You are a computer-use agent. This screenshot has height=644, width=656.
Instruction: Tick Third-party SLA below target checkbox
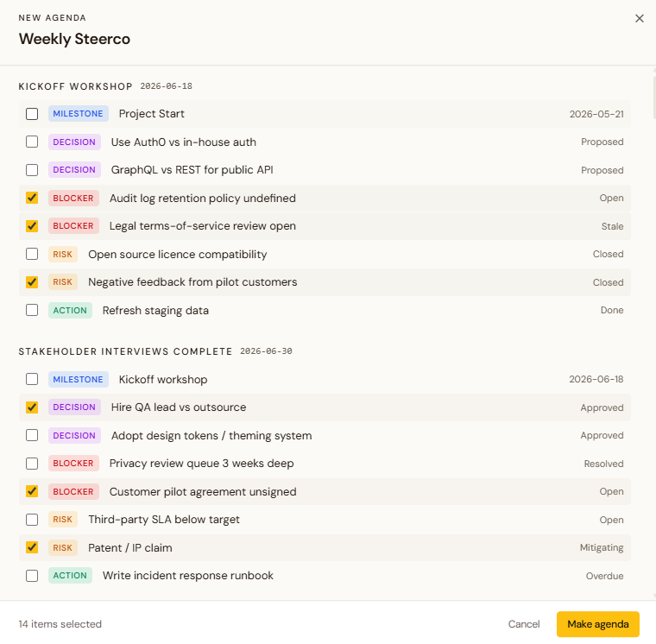[32, 520]
